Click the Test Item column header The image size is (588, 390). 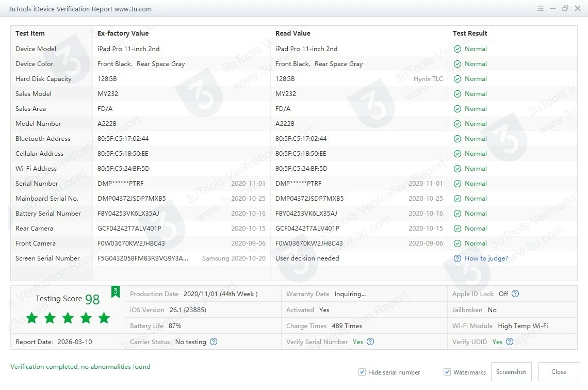click(x=30, y=33)
